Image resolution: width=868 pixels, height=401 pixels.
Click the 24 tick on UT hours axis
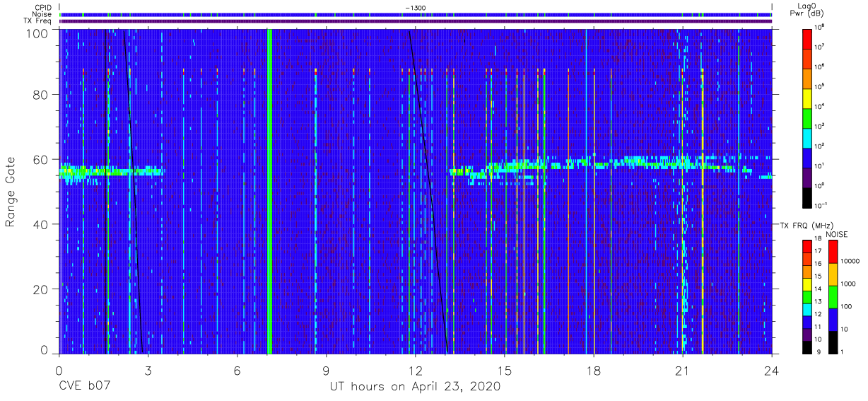(x=772, y=371)
